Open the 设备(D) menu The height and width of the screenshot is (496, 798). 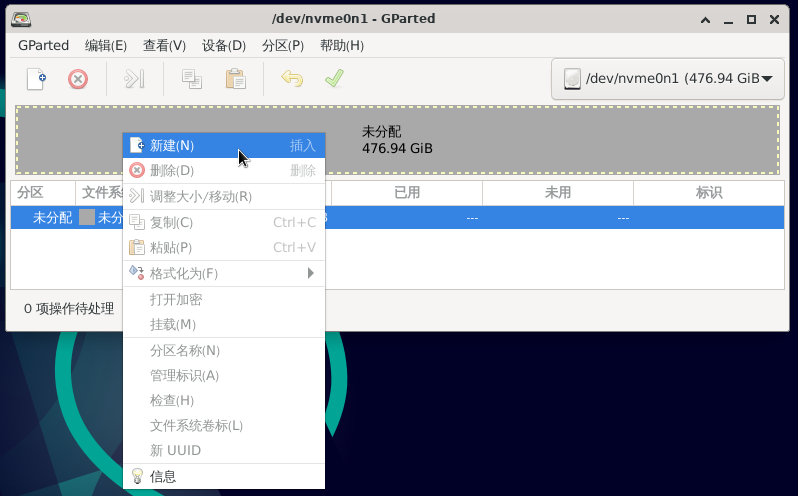click(224, 45)
